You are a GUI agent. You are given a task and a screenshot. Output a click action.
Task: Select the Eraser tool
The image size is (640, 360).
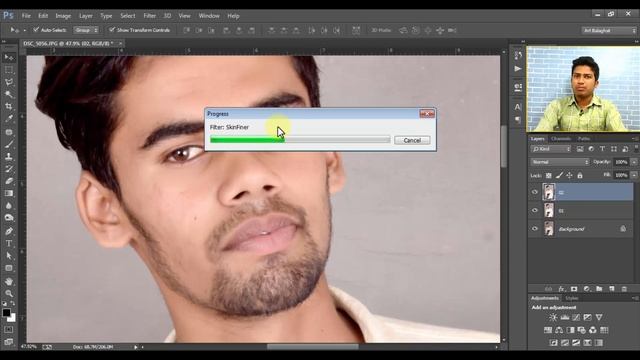click(9, 181)
